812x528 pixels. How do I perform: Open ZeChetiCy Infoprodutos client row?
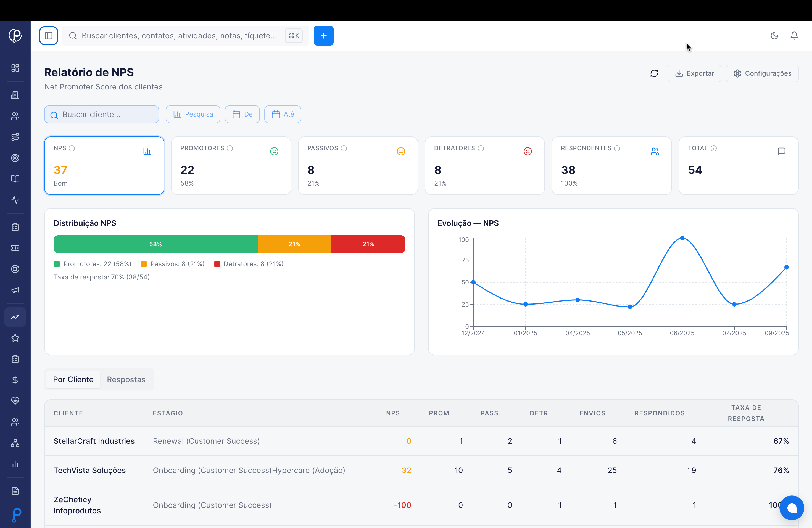tap(421, 505)
